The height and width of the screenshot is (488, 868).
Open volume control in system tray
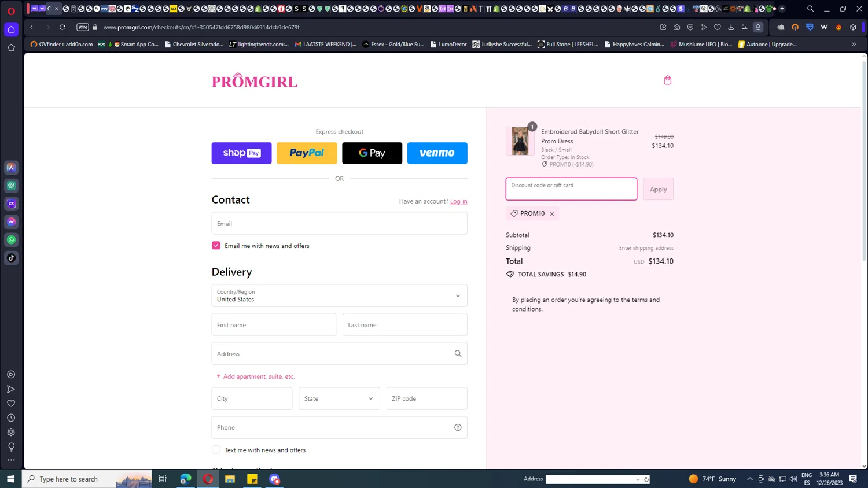click(793, 479)
